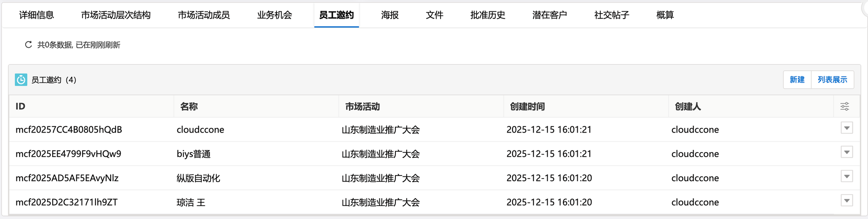Screen dimensions: 868x219
Task: Click the 列表展示 button
Action: point(832,80)
